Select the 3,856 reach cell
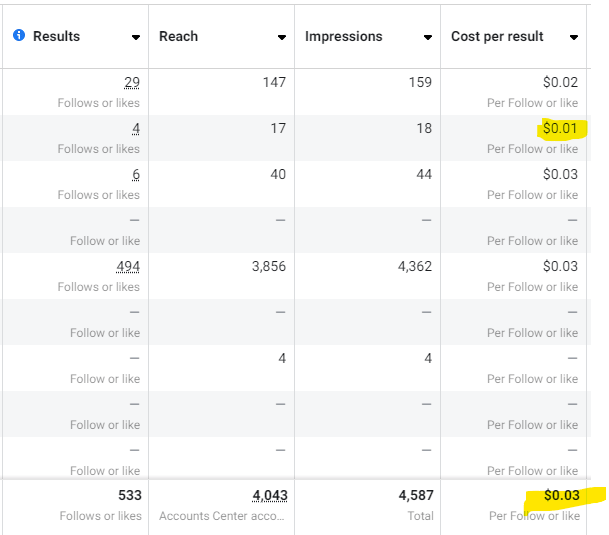Screen dimensions: 609x535 point(267,266)
